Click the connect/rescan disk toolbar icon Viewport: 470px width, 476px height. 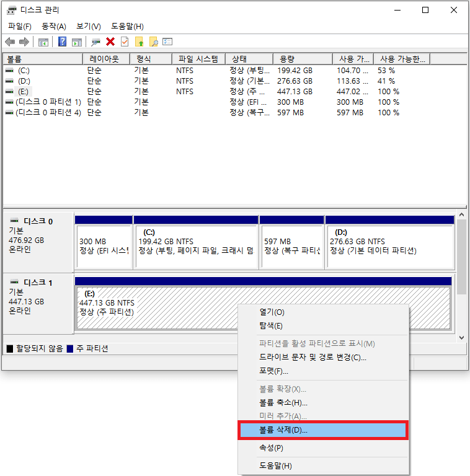(95, 42)
